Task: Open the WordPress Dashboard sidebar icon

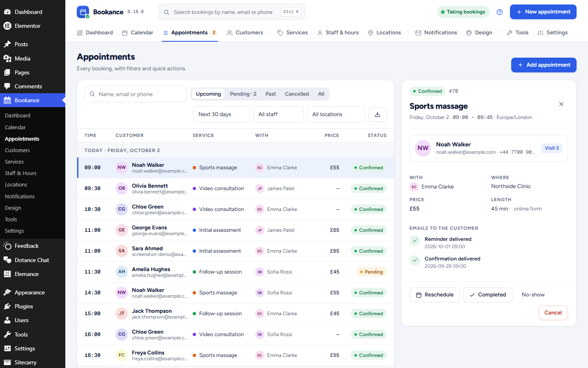Action: (7, 12)
